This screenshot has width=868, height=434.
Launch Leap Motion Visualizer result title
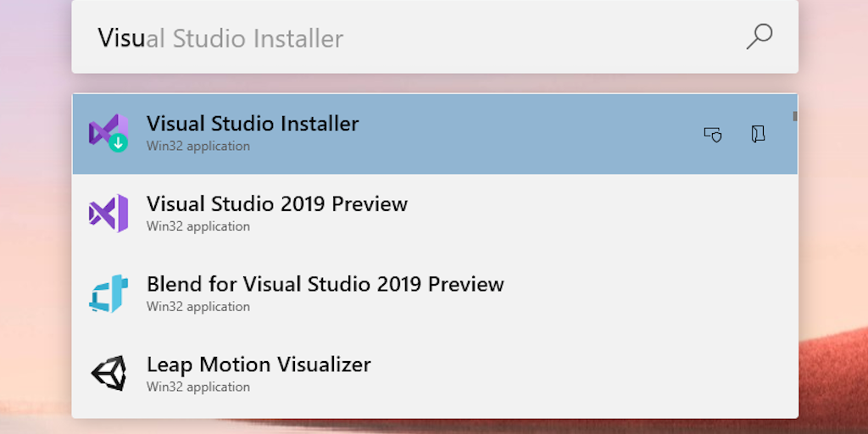259,364
